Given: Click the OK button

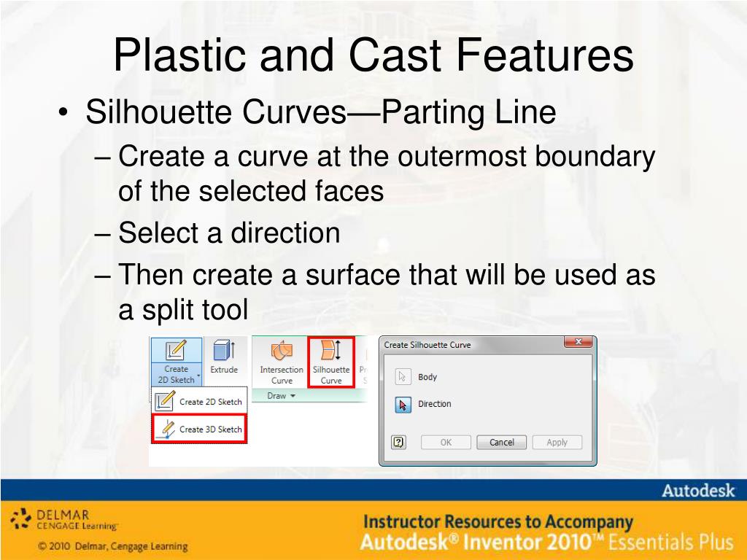Looking at the screenshot, I should click(446, 443).
